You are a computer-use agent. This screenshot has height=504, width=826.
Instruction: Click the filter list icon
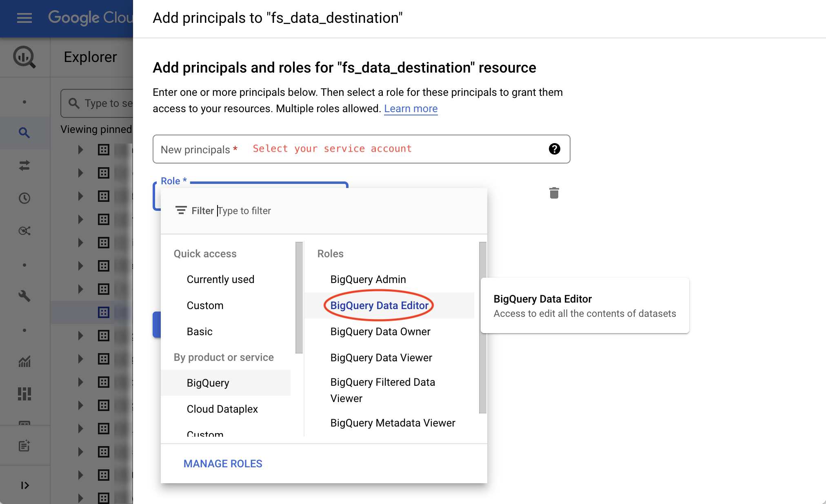pyautogui.click(x=181, y=210)
